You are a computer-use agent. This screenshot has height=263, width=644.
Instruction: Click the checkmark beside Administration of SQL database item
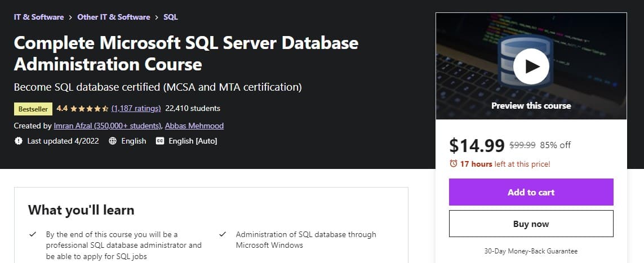(x=223, y=235)
